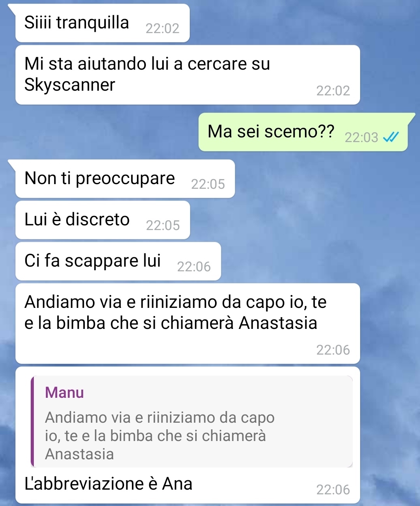The image size is (420, 506).
Task: Tap the green 'Ma sei scemo??' bubble
Action: click(x=303, y=132)
